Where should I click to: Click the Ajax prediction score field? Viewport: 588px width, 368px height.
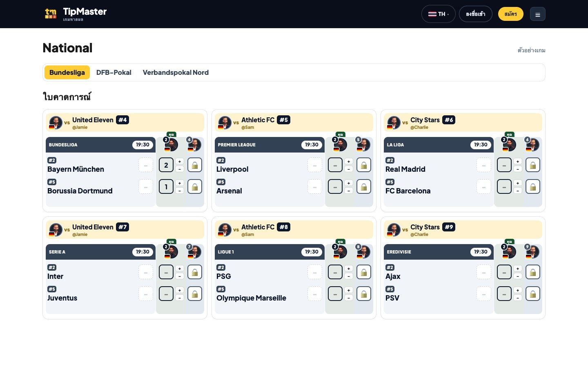point(504,272)
